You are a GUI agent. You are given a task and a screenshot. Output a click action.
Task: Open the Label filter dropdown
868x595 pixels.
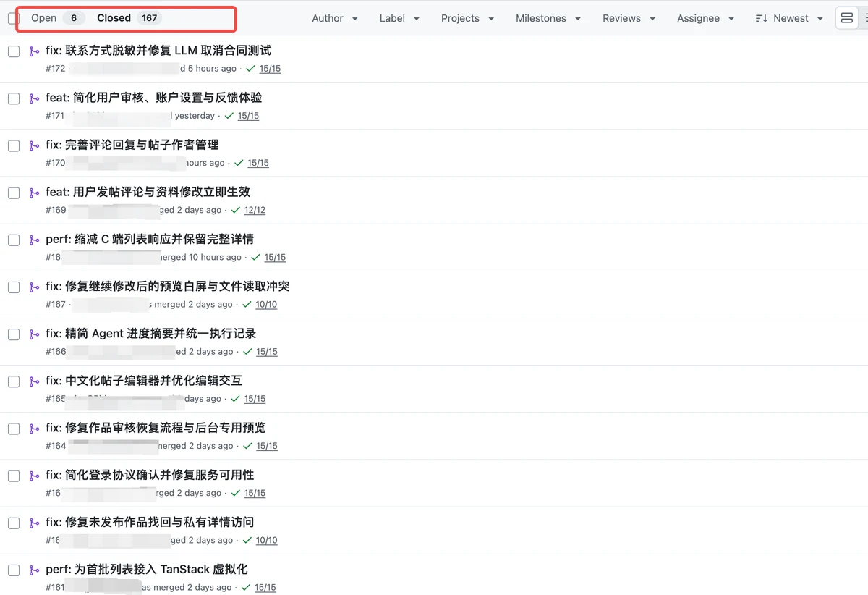pos(399,18)
